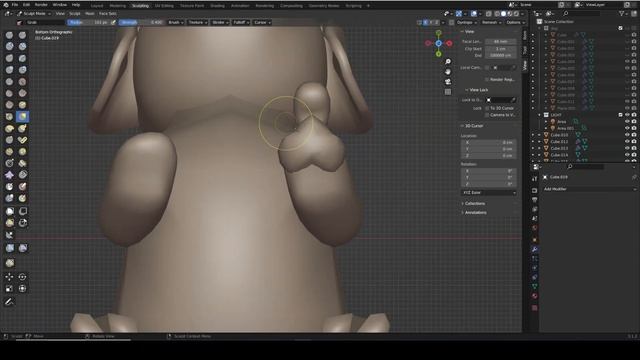The height and width of the screenshot is (360, 640).
Task: Open the Object properties tab
Action: point(535,240)
